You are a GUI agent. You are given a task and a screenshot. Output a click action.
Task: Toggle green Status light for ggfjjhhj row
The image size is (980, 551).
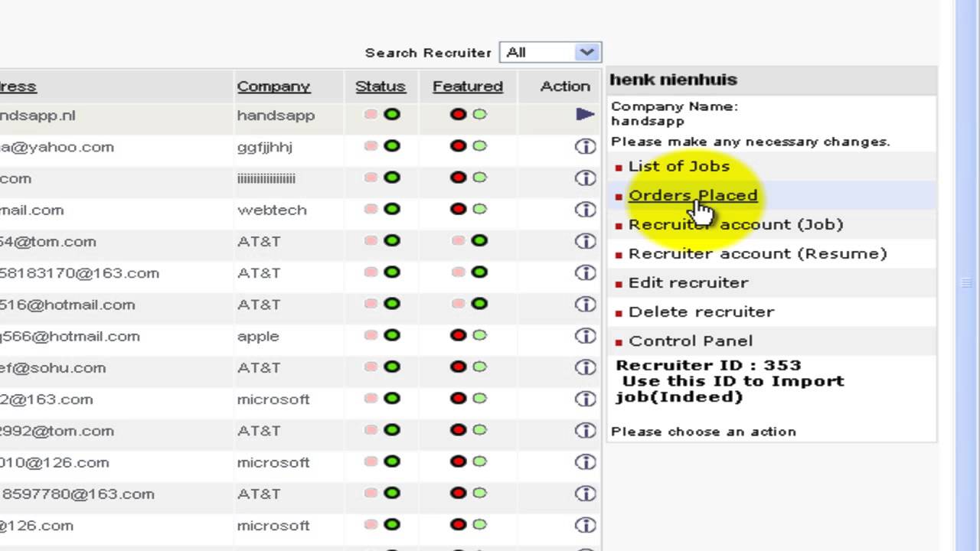[392, 146]
